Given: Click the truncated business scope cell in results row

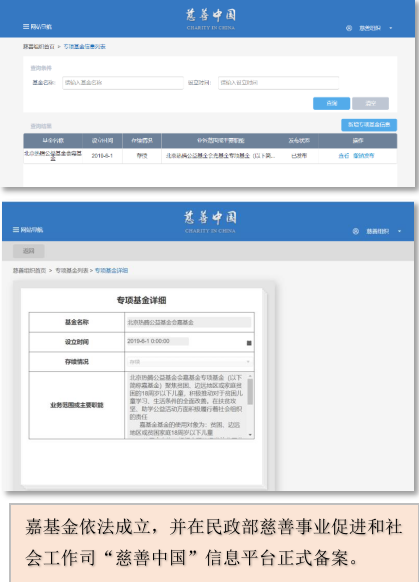Looking at the screenshot, I should click(220, 156).
